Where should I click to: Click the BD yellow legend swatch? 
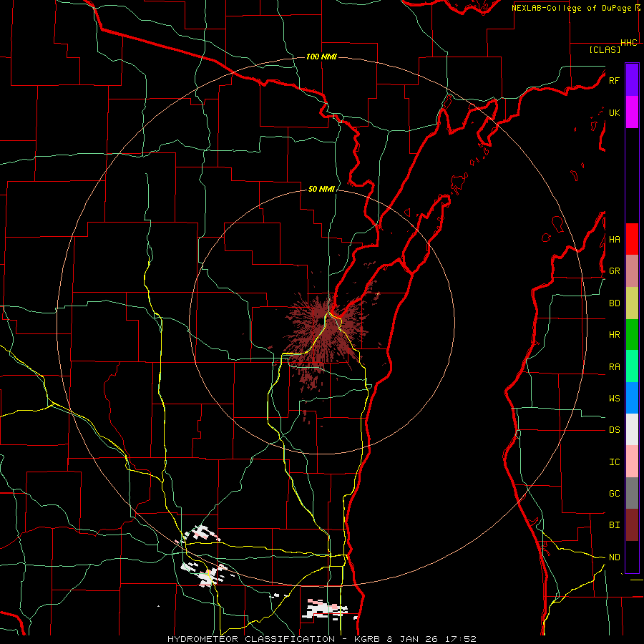[632, 303]
